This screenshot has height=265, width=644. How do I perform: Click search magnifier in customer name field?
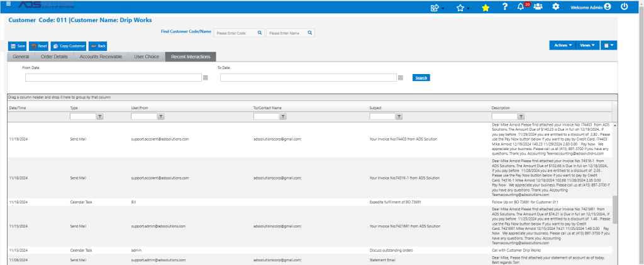coord(310,33)
